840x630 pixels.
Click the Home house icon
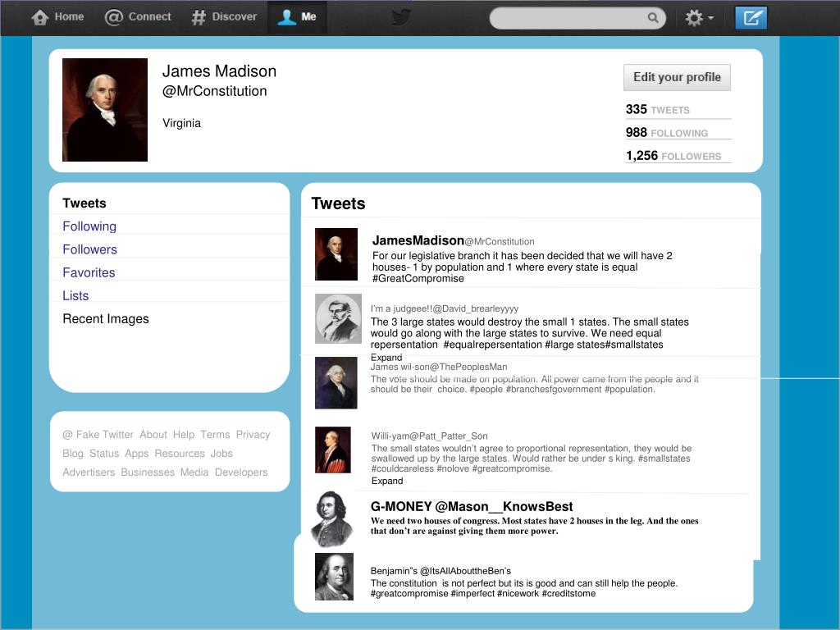(40, 17)
